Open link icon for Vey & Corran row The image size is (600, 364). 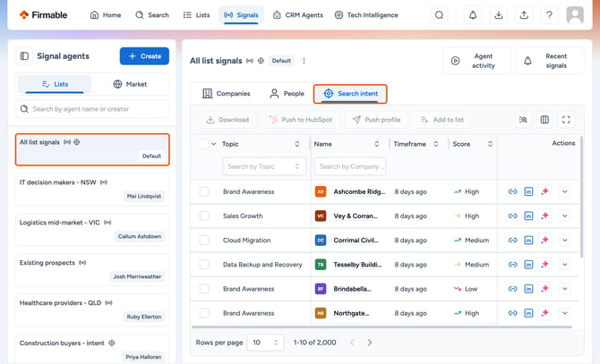512,216
